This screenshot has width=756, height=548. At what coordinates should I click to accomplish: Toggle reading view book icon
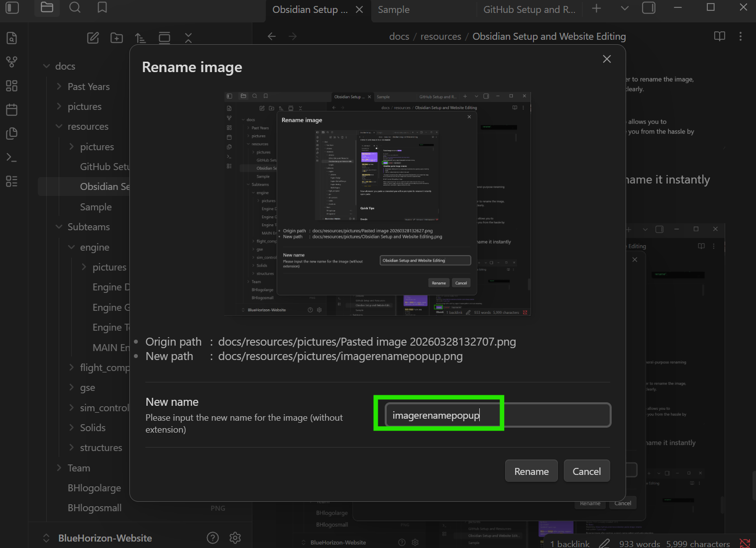[x=720, y=36]
